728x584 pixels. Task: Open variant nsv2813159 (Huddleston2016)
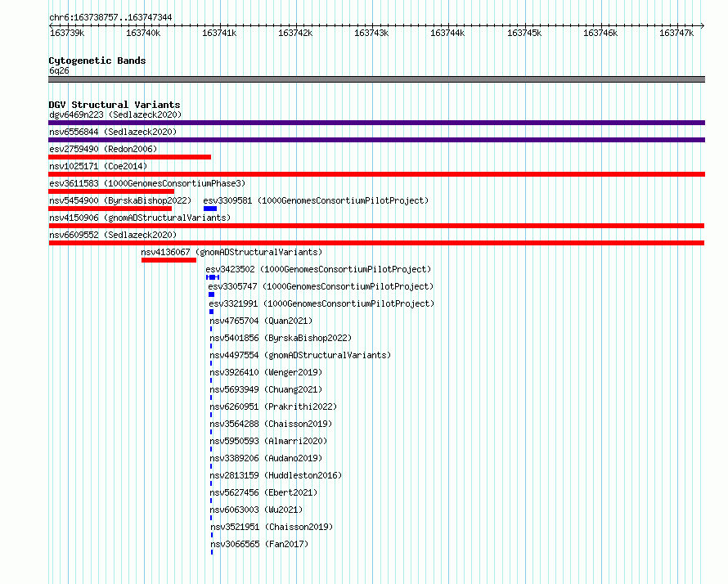(x=276, y=475)
